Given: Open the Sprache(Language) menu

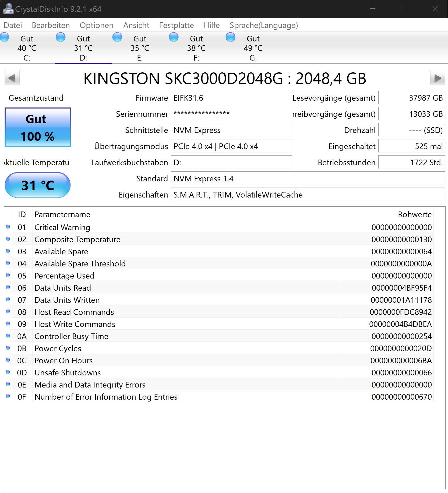Looking at the screenshot, I should click(x=263, y=25).
